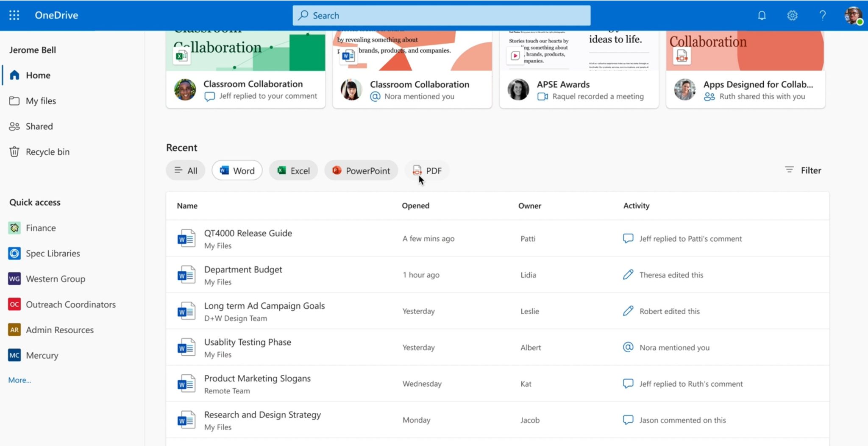Click the Word icon for QT4000 Release Guide
The height and width of the screenshot is (446, 868).
186,239
